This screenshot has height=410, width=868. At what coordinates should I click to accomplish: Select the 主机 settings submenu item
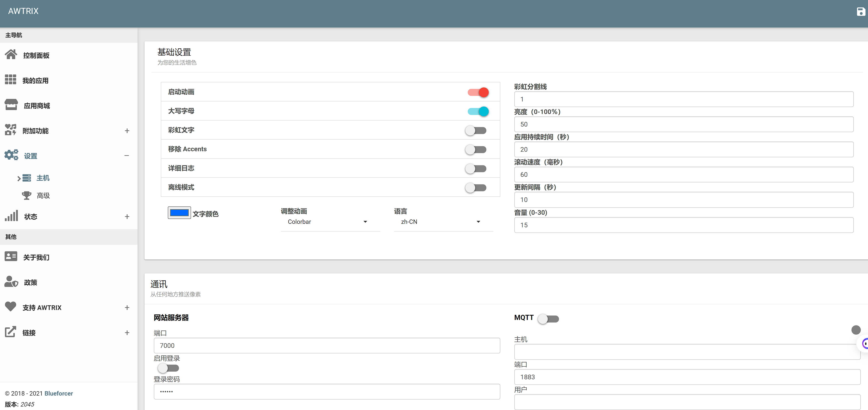tap(43, 178)
